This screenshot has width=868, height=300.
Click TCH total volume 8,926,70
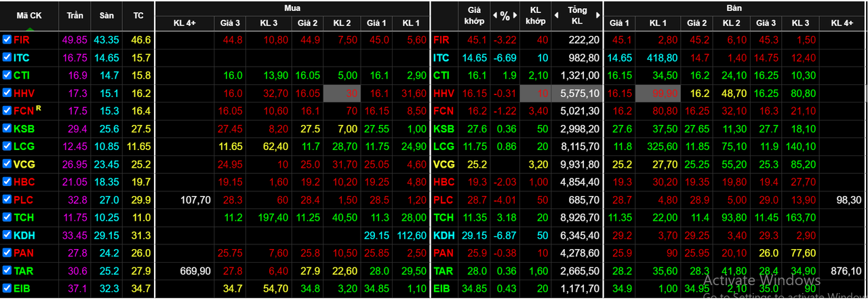(x=579, y=217)
